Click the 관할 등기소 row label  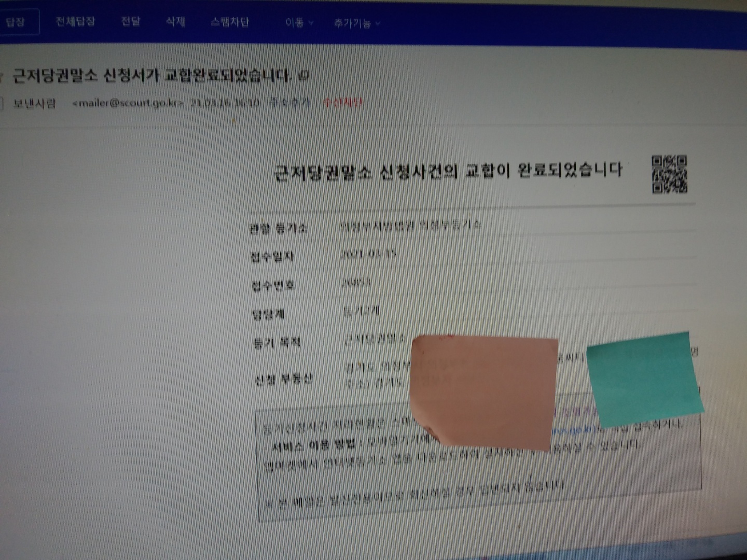(x=278, y=229)
